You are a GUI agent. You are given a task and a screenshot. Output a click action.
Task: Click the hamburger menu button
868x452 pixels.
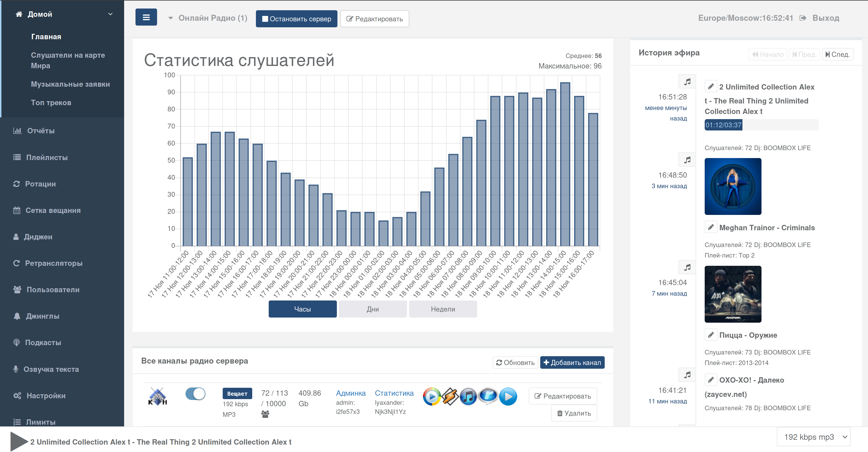[146, 18]
